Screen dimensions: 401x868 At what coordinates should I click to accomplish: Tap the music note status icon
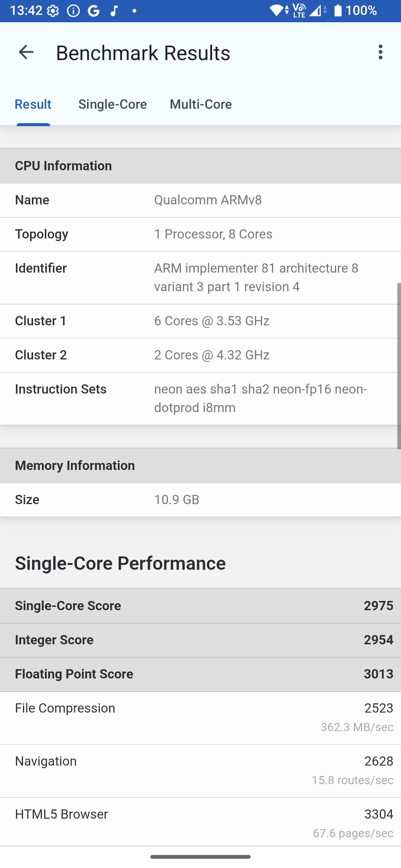[x=114, y=11]
